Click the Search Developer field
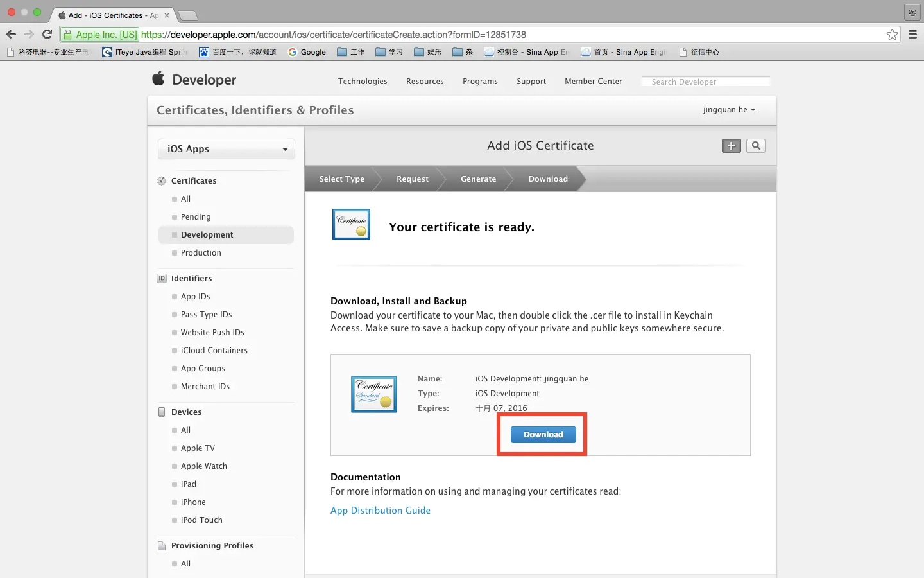This screenshot has height=578, width=924. [x=706, y=82]
